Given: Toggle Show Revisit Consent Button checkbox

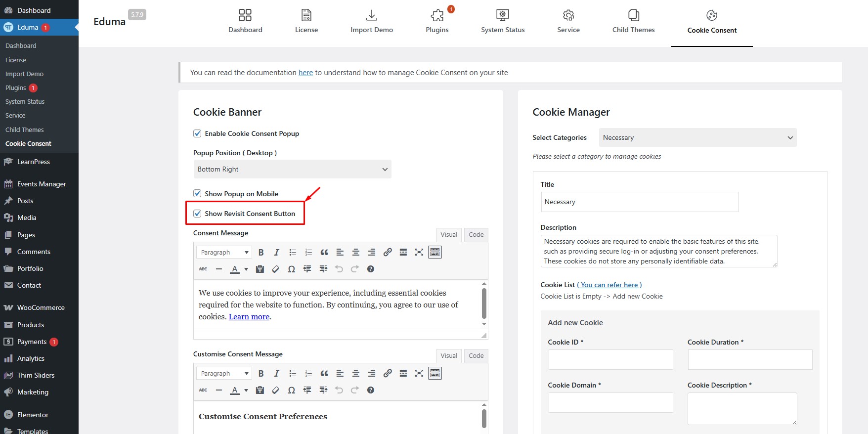Looking at the screenshot, I should click(197, 214).
